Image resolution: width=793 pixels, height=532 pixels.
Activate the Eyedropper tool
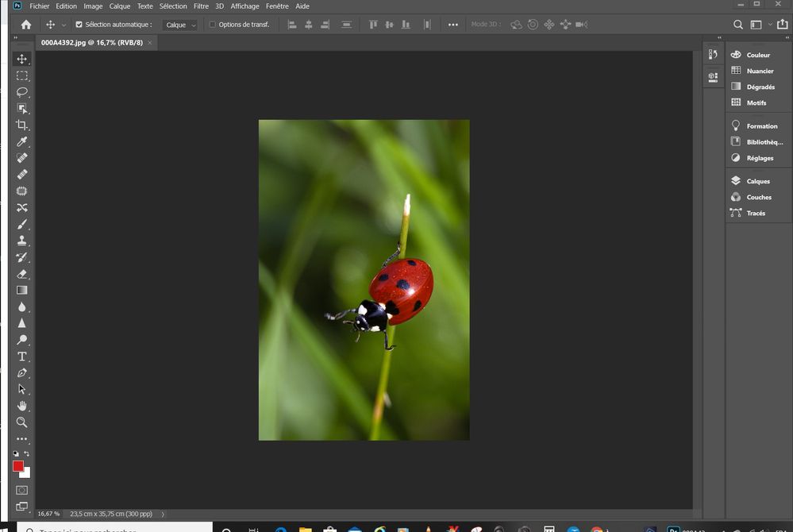click(21, 141)
